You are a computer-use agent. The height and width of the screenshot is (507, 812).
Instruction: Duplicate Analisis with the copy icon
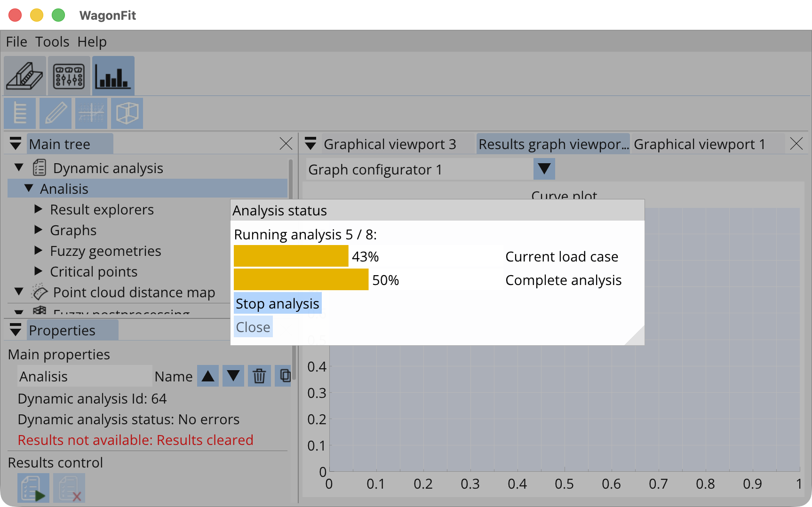tap(284, 376)
